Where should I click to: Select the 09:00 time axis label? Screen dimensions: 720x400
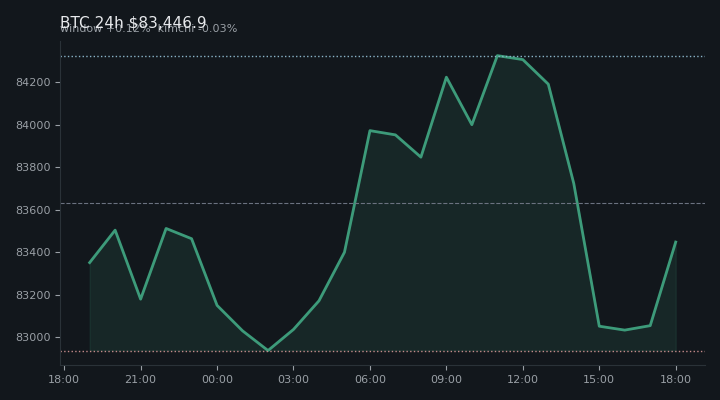(x=446, y=379)
